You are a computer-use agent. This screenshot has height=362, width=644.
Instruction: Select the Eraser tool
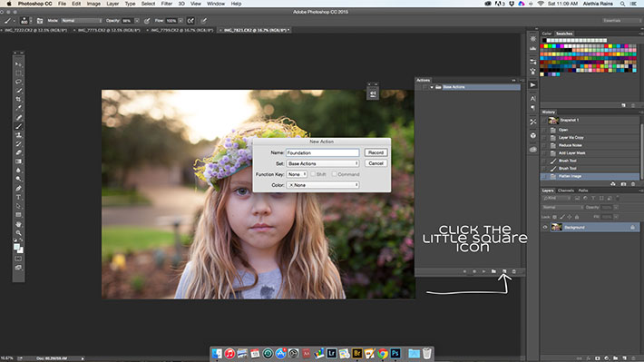(18, 152)
